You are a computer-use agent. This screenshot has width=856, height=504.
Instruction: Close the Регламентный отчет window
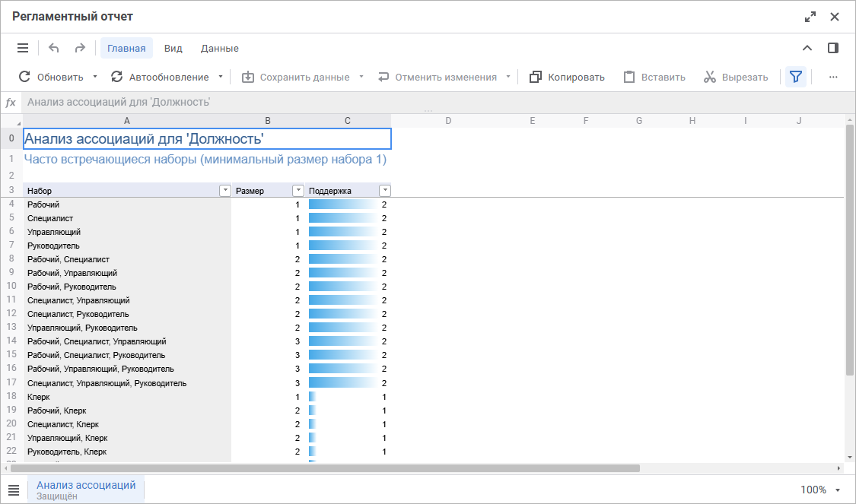coord(835,17)
